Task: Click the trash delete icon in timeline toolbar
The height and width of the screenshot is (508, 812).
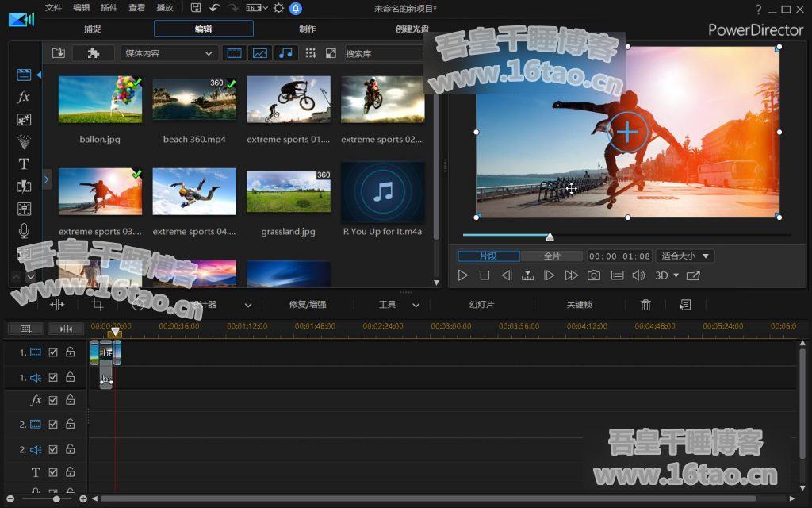Action: (645, 305)
